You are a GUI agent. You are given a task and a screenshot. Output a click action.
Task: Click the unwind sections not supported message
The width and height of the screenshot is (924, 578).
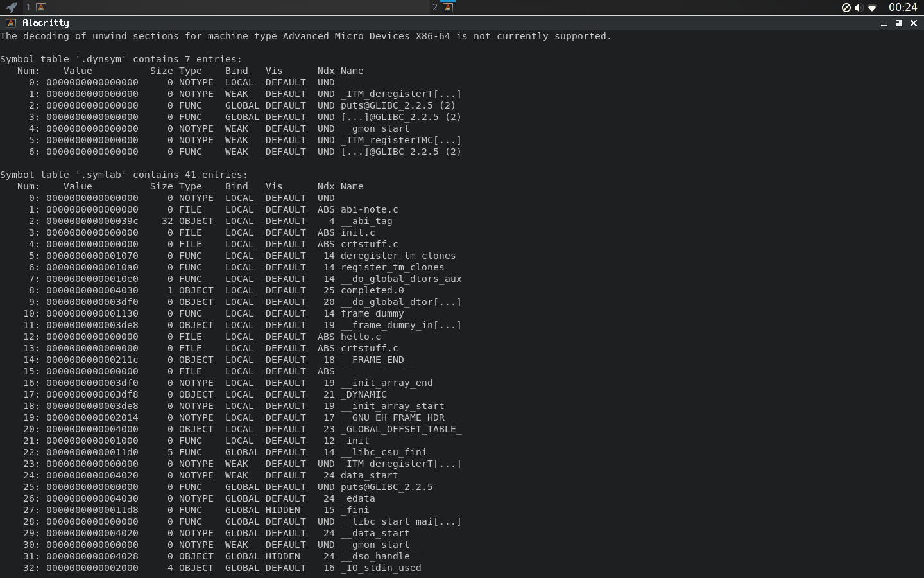(x=305, y=36)
